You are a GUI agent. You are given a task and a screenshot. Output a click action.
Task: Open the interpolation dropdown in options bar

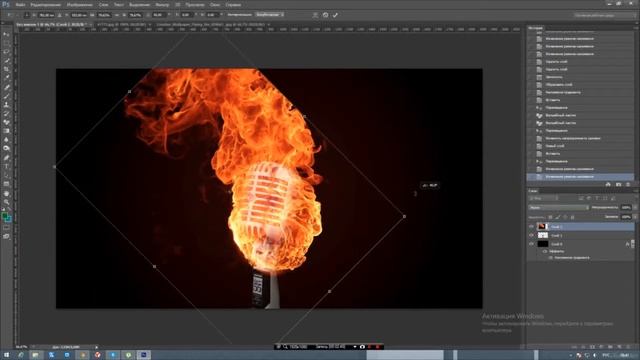click(x=270, y=15)
